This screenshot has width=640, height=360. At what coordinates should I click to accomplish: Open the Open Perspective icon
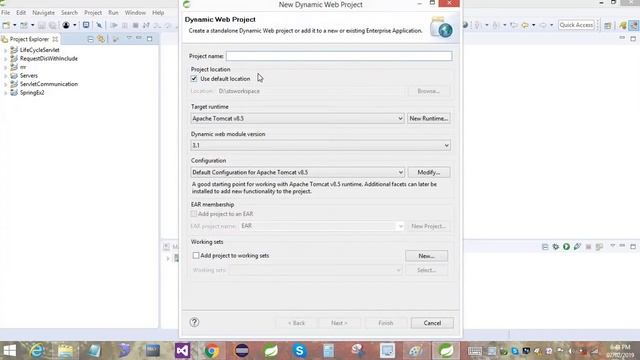pos(608,25)
